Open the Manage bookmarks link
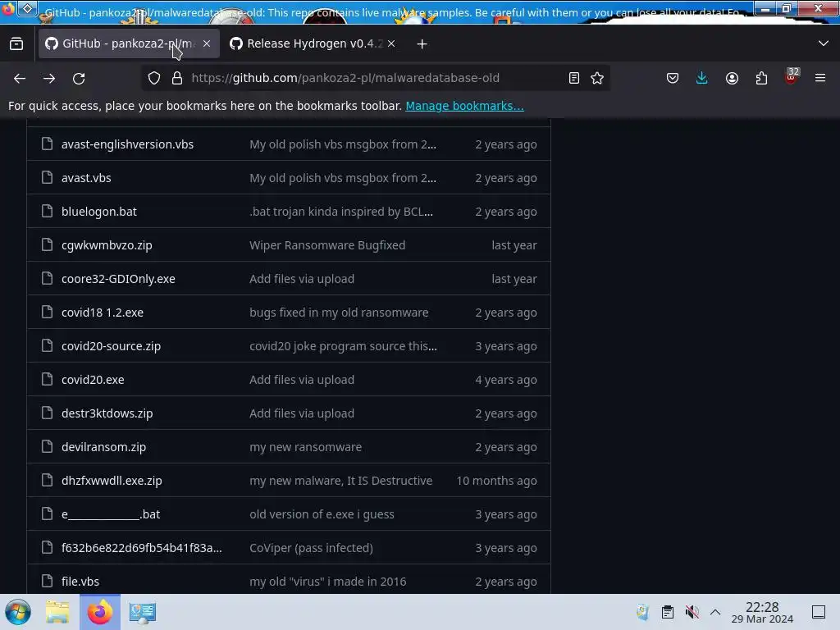 pos(464,106)
